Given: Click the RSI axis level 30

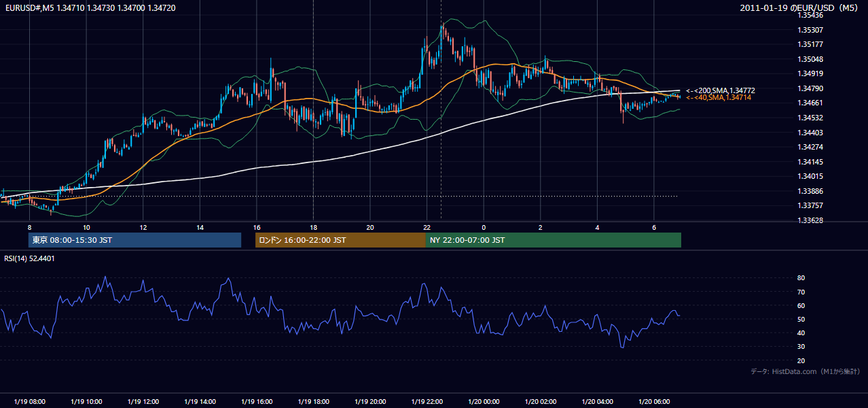Looking at the screenshot, I should 801,347.
